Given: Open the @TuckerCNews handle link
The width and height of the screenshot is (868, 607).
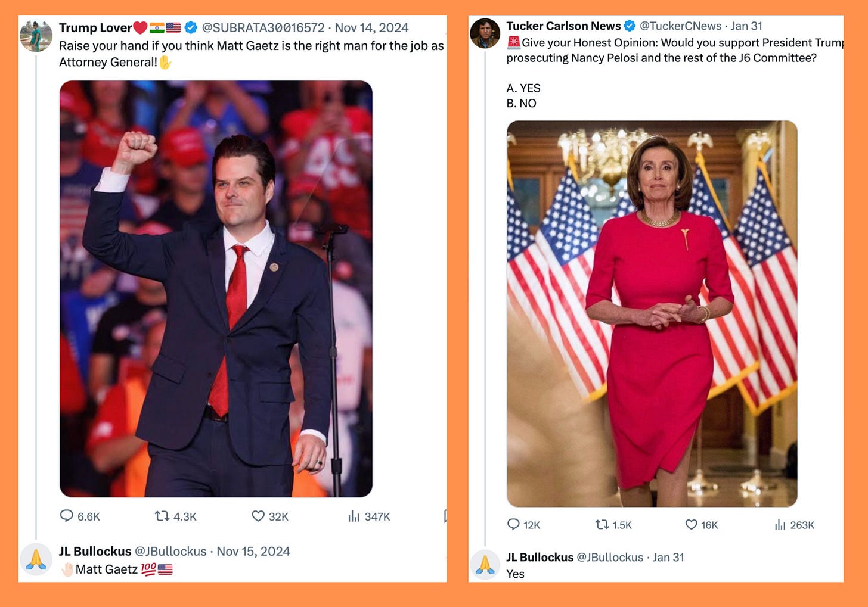Looking at the screenshot, I should (x=680, y=26).
